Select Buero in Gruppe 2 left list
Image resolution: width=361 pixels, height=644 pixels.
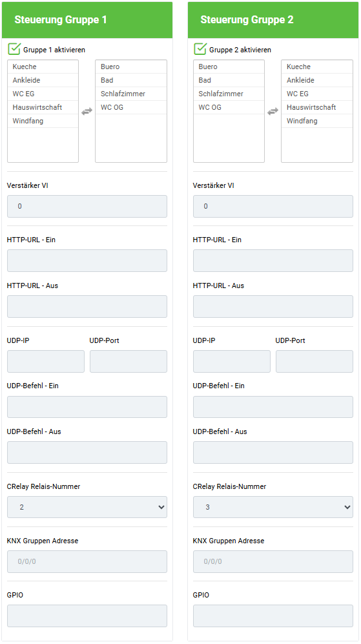pos(229,67)
